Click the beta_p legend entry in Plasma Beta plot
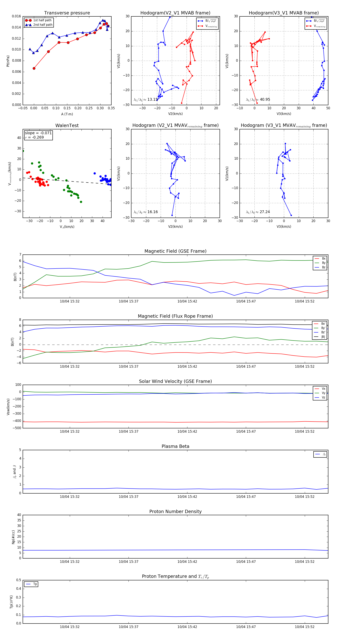351x644 pixels. click(320, 454)
